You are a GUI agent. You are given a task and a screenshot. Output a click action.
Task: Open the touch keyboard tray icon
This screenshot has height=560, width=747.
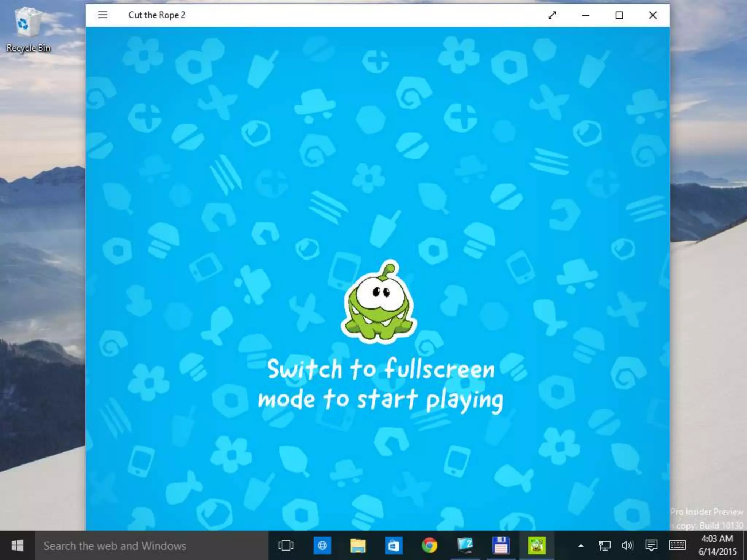[677, 546]
